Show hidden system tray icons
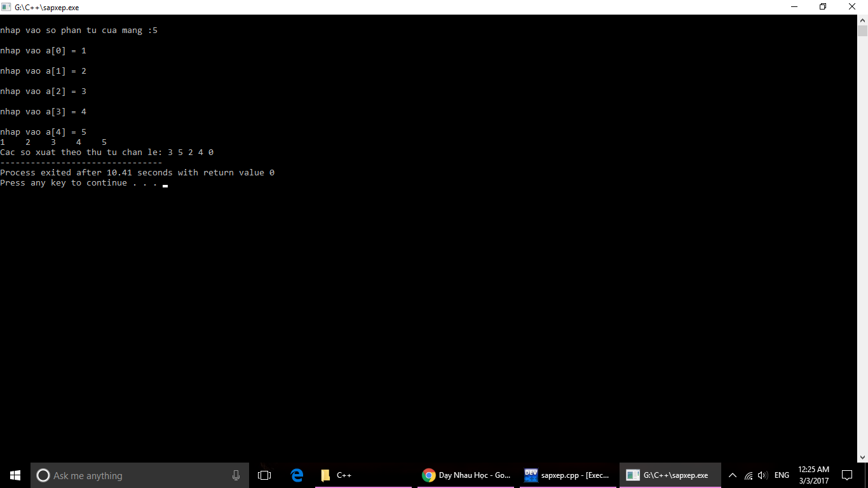The image size is (868, 488). pos(732,475)
